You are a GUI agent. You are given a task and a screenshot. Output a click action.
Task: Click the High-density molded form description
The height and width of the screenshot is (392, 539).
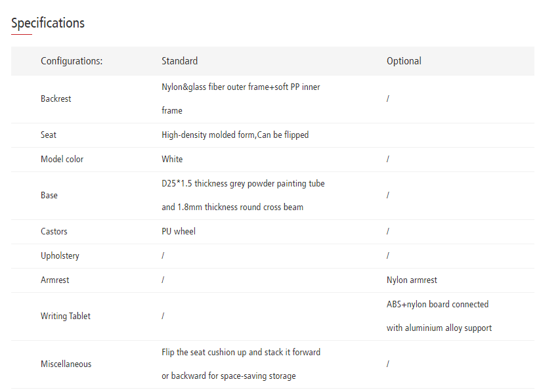point(235,135)
